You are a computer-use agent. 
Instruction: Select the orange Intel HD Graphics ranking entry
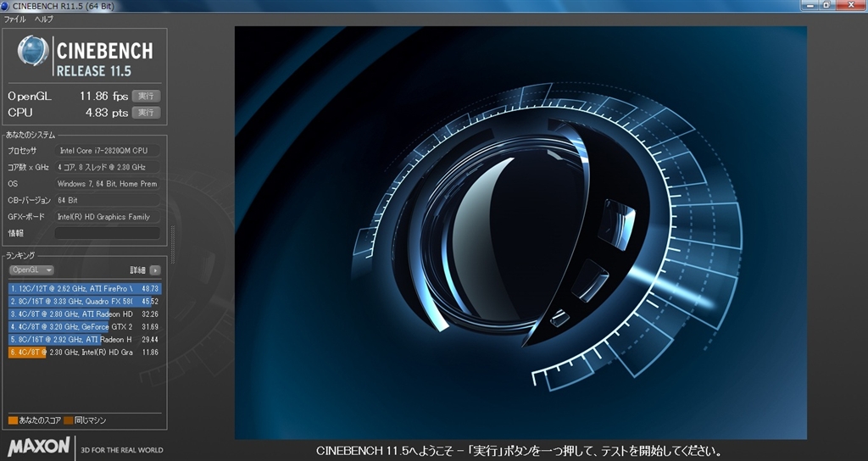point(85,352)
